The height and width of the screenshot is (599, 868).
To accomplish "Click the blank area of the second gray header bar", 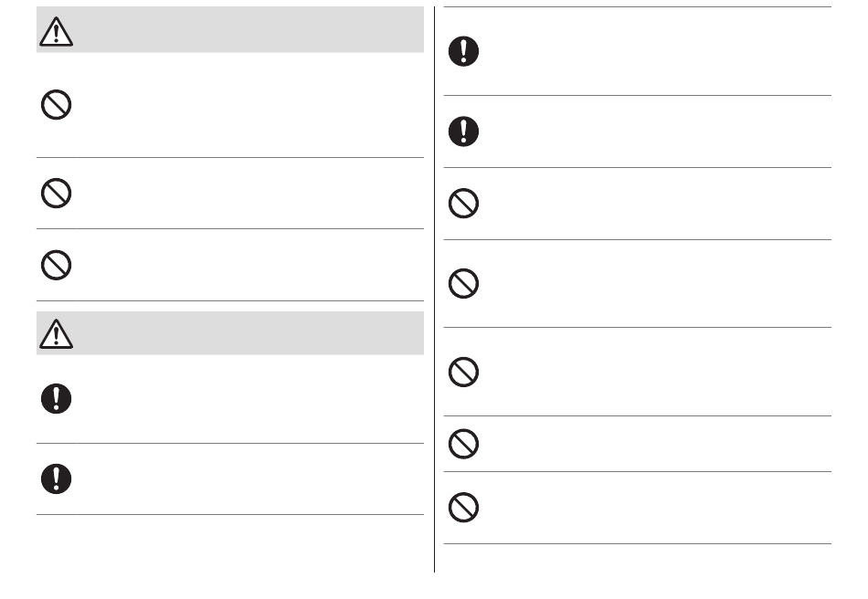I will click(x=249, y=333).
